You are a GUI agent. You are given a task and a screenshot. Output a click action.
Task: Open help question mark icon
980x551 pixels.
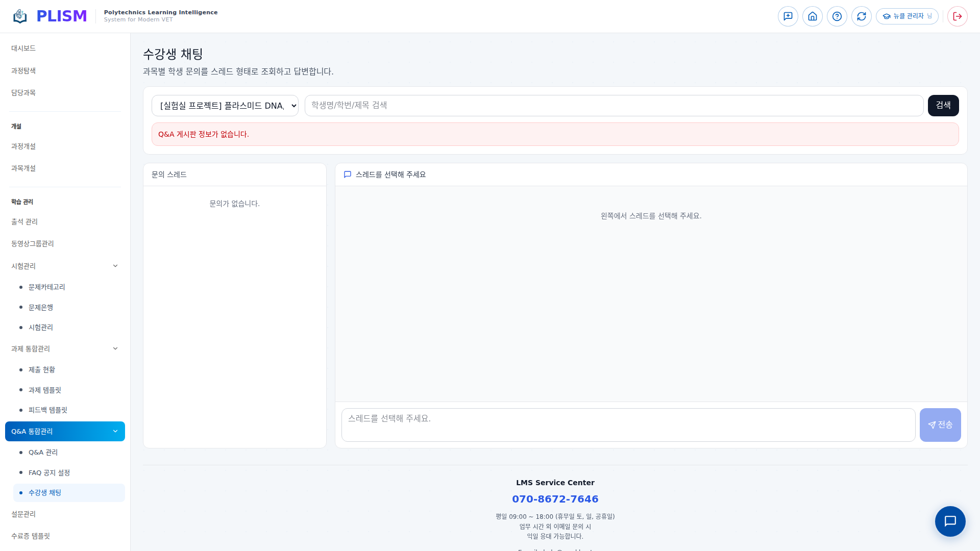click(837, 16)
